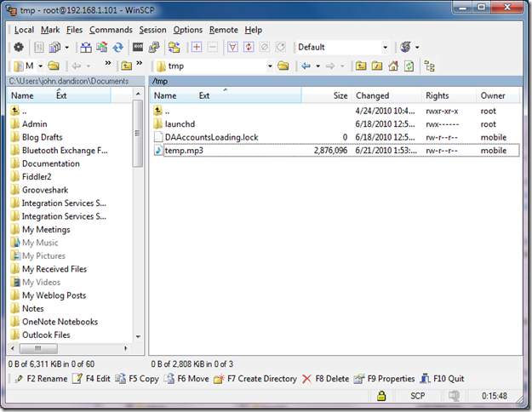Screen dimensions: 532x412
Task: Expand local toolbar chevron after parent folder
Action: (140, 63)
